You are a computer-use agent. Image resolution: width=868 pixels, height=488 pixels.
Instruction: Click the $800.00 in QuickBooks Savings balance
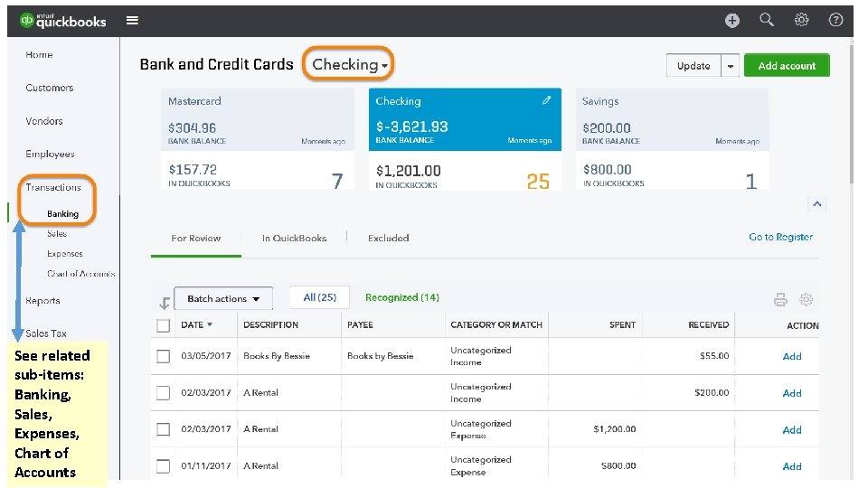[607, 169]
